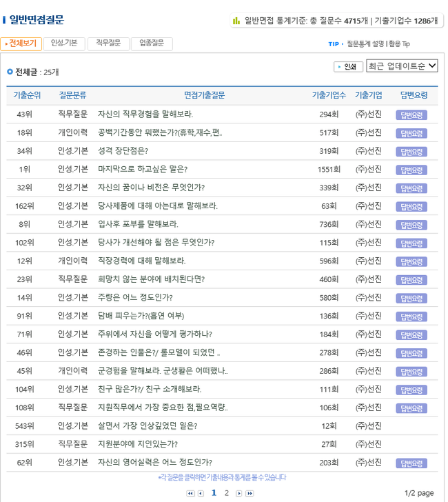Click 답변요령 for 담배 피우는가 row
Image resolution: width=448 pixels, height=502 pixels.
(411, 317)
